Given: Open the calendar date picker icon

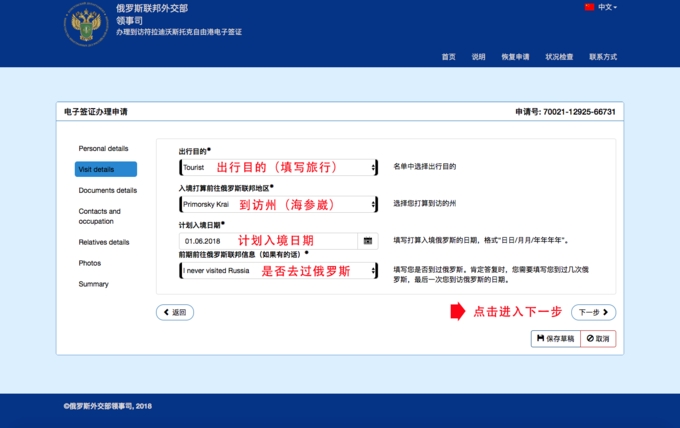Looking at the screenshot, I should point(368,241).
